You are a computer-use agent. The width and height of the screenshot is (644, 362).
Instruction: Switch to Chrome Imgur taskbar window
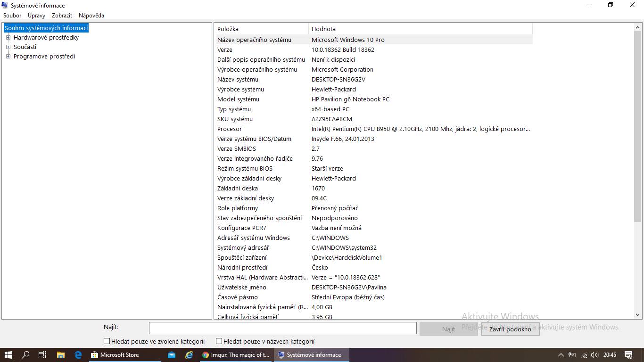[236, 355]
